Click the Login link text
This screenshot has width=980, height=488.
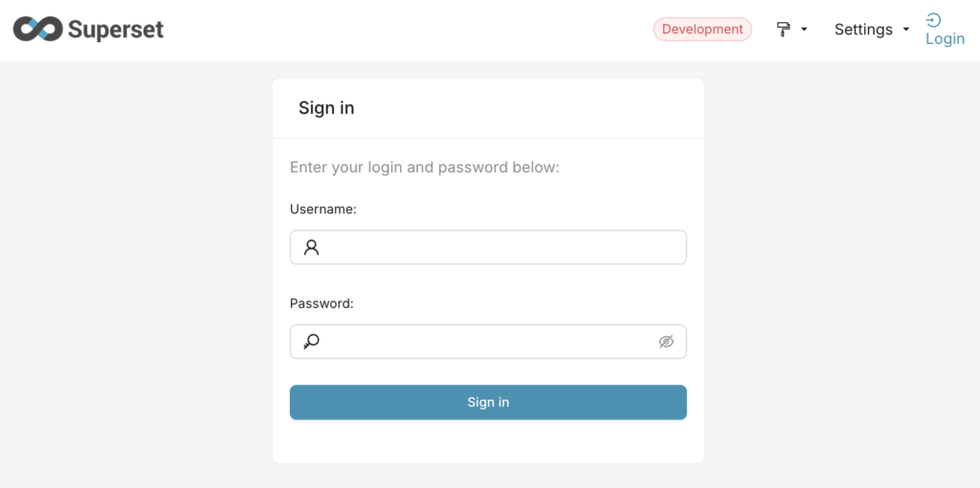(x=945, y=39)
